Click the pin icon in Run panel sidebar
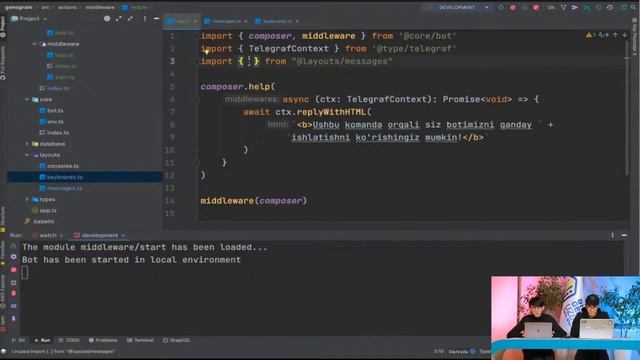The width and height of the screenshot is (640, 360). click(13, 318)
